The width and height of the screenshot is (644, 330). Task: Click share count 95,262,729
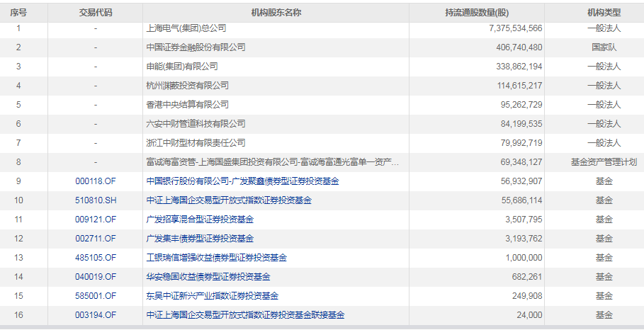[521, 105]
